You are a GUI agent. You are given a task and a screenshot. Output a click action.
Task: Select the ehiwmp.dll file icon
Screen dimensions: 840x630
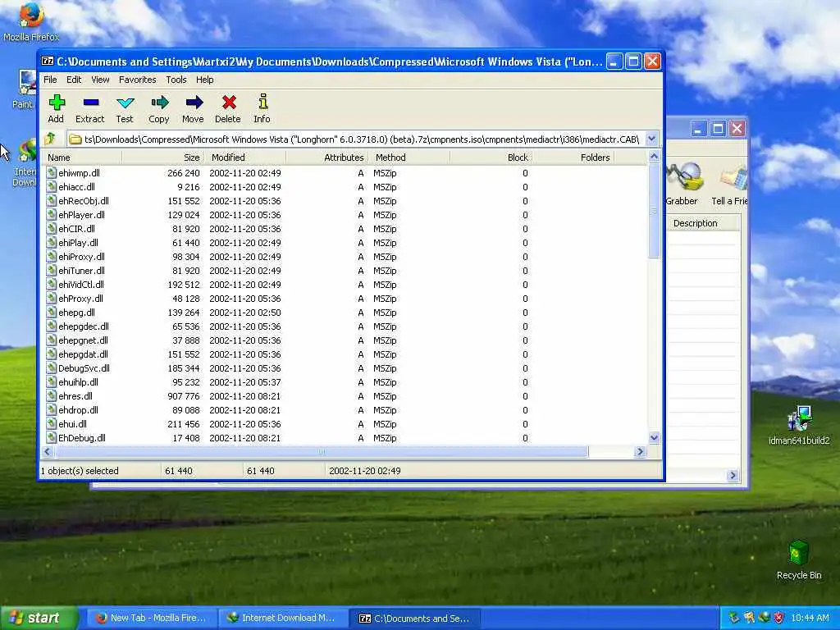click(51, 172)
